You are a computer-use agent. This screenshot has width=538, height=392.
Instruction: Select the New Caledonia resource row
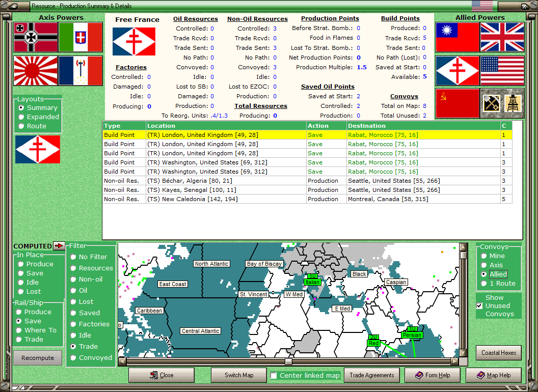coord(307,199)
